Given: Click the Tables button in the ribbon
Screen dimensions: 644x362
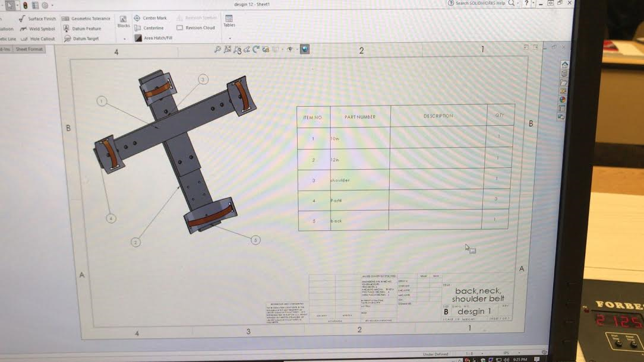Looking at the screenshot, I should point(229,21).
